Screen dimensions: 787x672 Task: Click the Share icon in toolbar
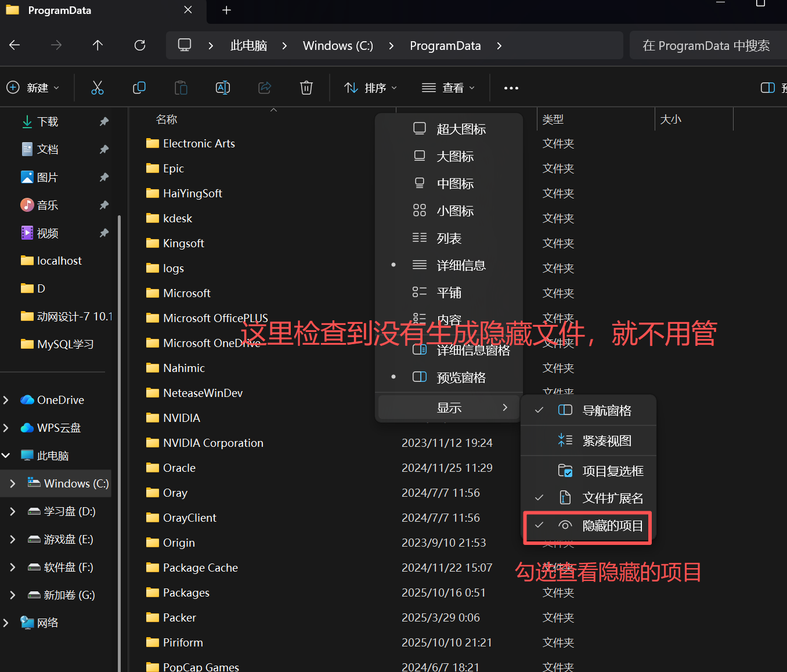coord(265,88)
